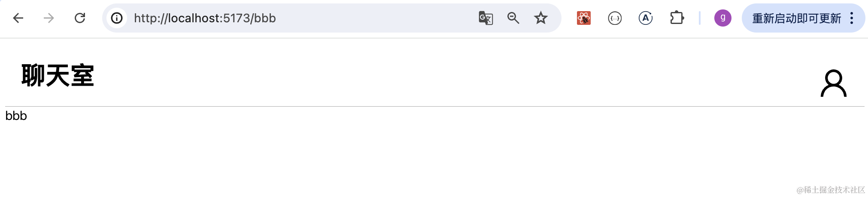
Task: Bookmark this page with the star
Action: click(540, 18)
